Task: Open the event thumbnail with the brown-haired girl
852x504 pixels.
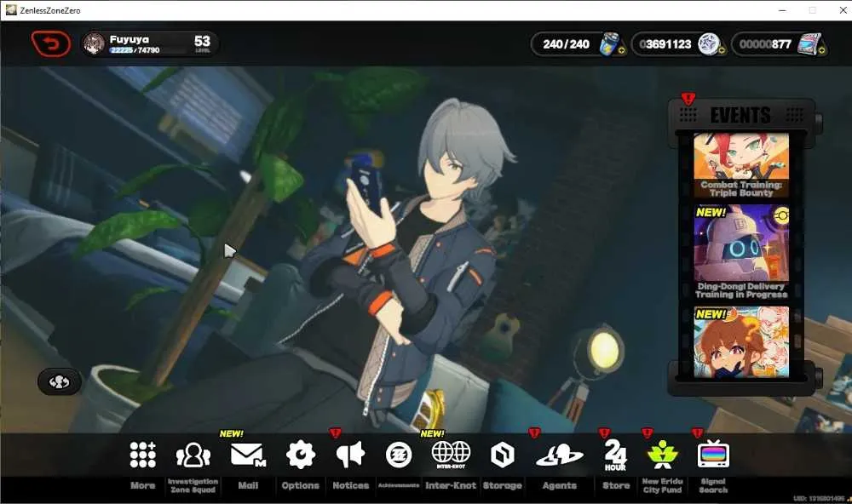Action: tap(741, 341)
